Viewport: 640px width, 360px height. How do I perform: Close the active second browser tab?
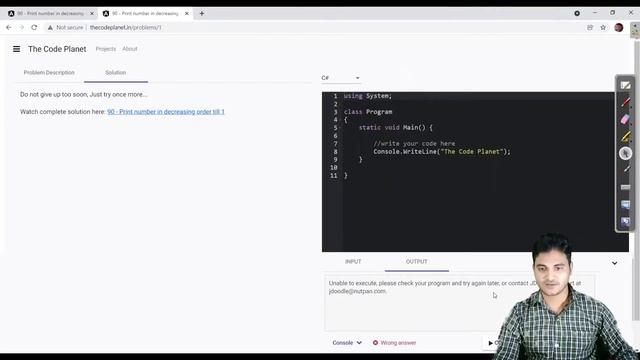click(187, 13)
